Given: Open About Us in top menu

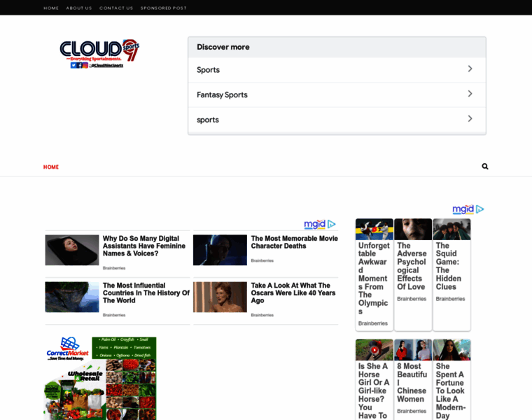Looking at the screenshot, I should 79,8.
